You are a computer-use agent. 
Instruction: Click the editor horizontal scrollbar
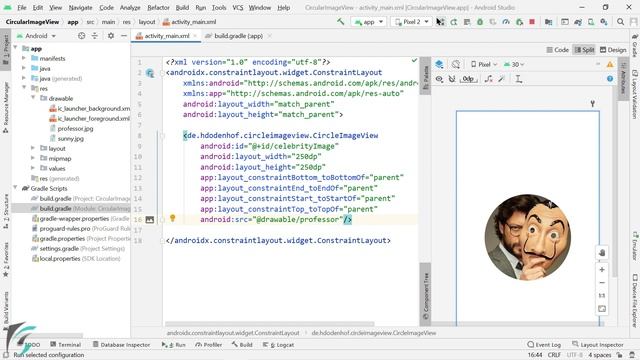click(269, 324)
